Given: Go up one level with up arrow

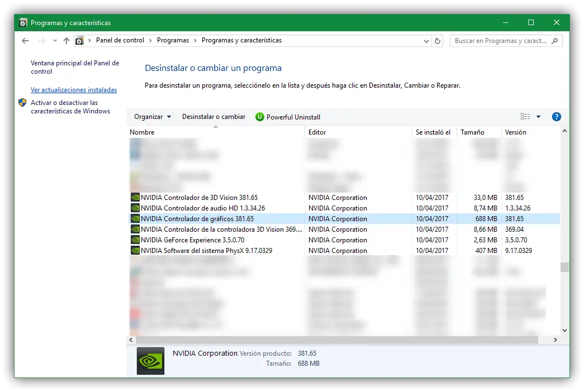Looking at the screenshot, I should (67, 41).
